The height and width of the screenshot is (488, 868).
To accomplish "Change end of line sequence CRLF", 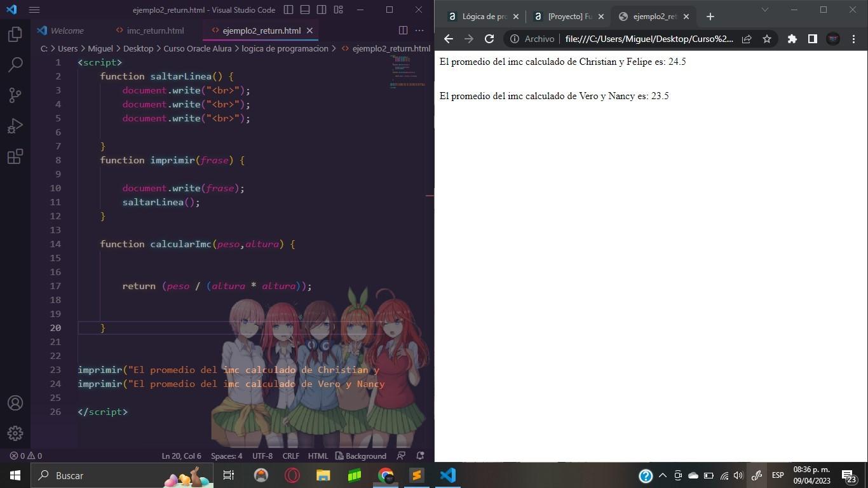I will [291, 456].
